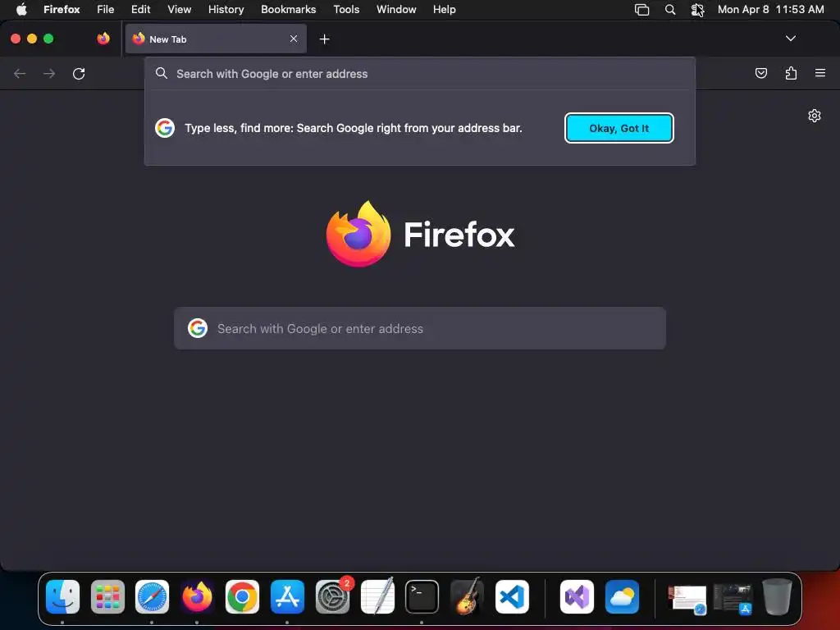Open the Extensions puzzle icon
Screen dimensions: 840x630
coord(791,73)
